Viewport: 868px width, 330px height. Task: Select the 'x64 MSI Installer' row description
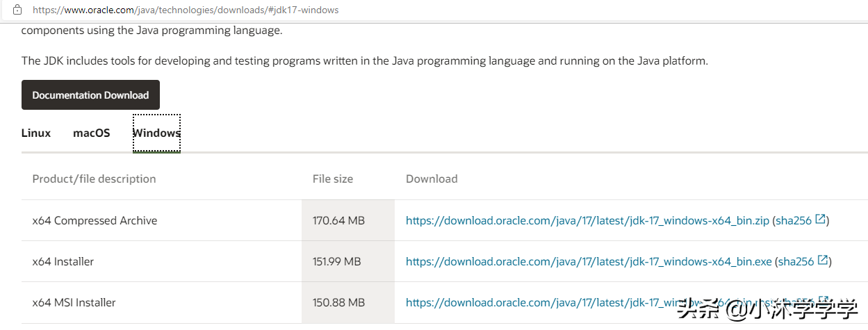74,303
